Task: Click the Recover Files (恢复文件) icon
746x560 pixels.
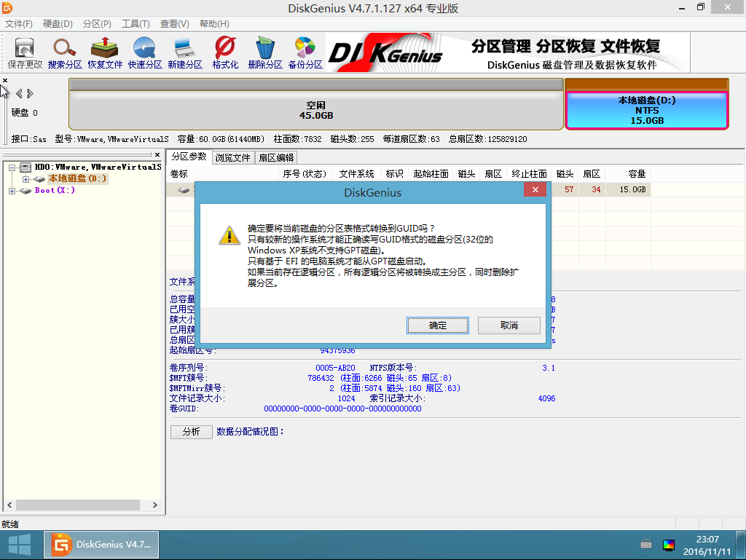Action: (105, 52)
